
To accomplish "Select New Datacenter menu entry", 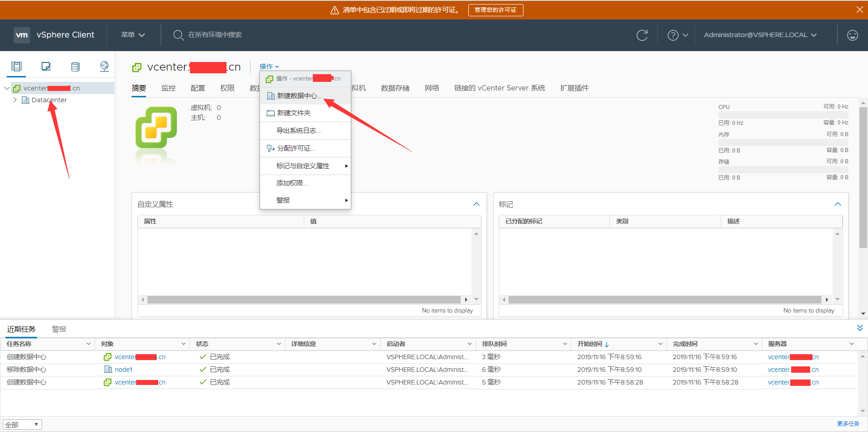I will point(305,96).
